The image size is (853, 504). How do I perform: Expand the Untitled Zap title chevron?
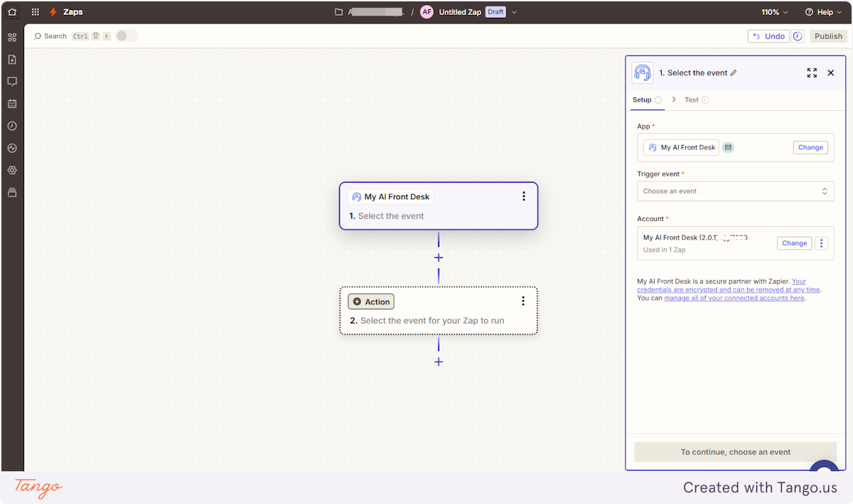pyautogui.click(x=515, y=12)
